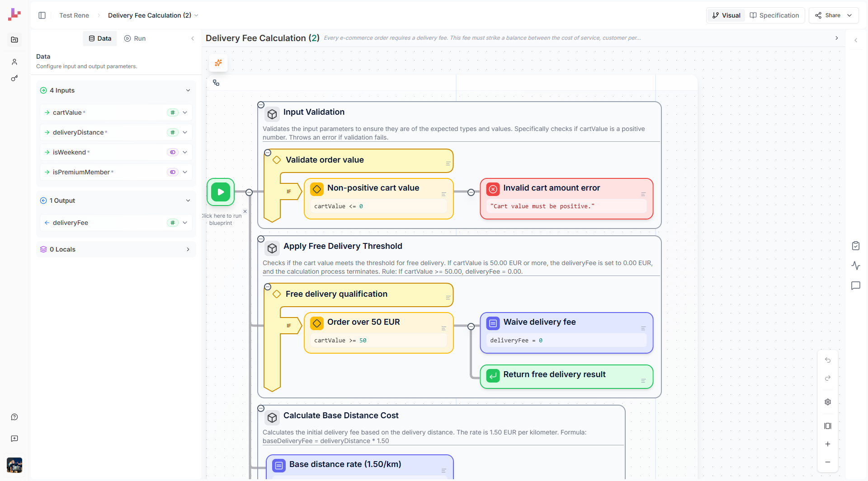This screenshot has height=481, width=868.
Task: Collapse the 4 Inputs section
Action: click(x=188, y=90)
